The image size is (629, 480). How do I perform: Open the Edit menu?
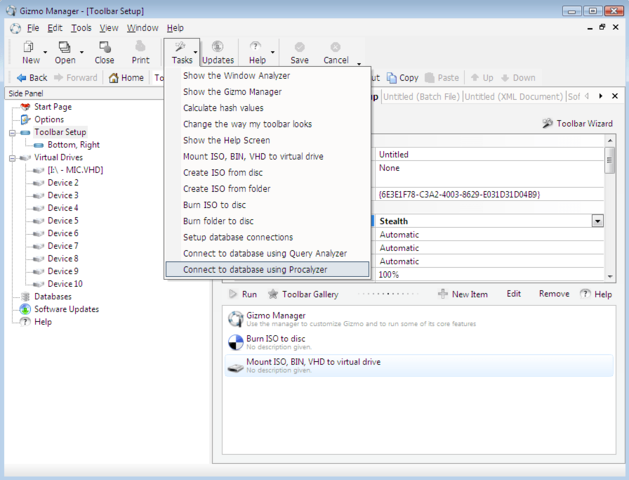55,28
